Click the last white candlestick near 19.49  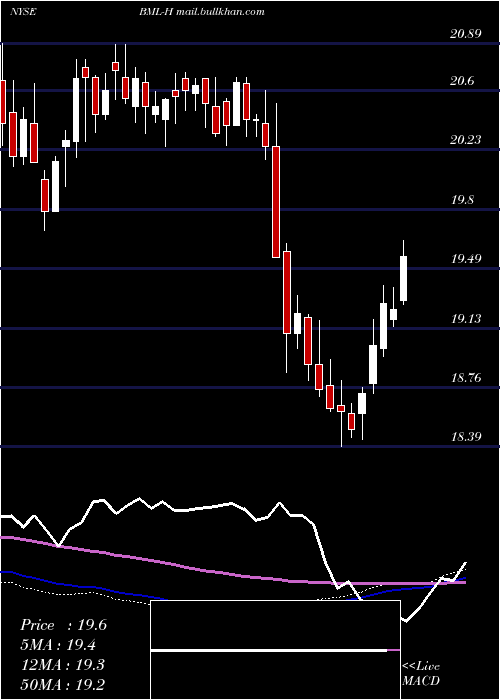tap(404, 278)
